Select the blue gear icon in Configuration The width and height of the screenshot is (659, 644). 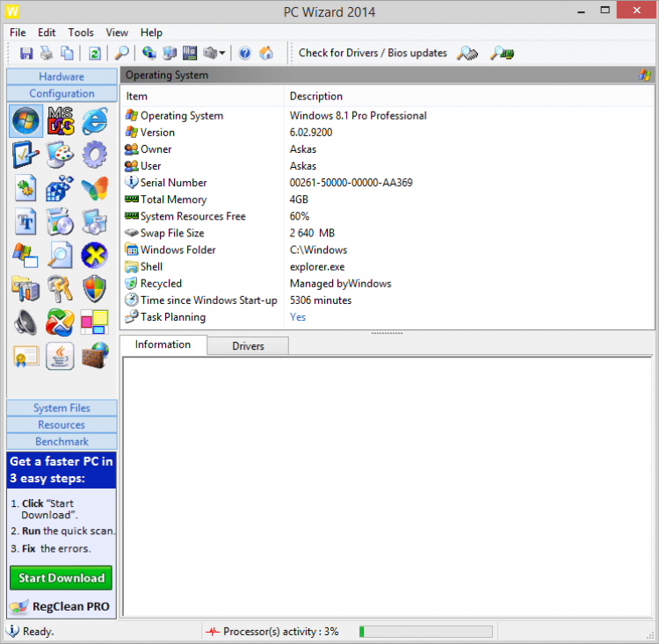[95, 155]
